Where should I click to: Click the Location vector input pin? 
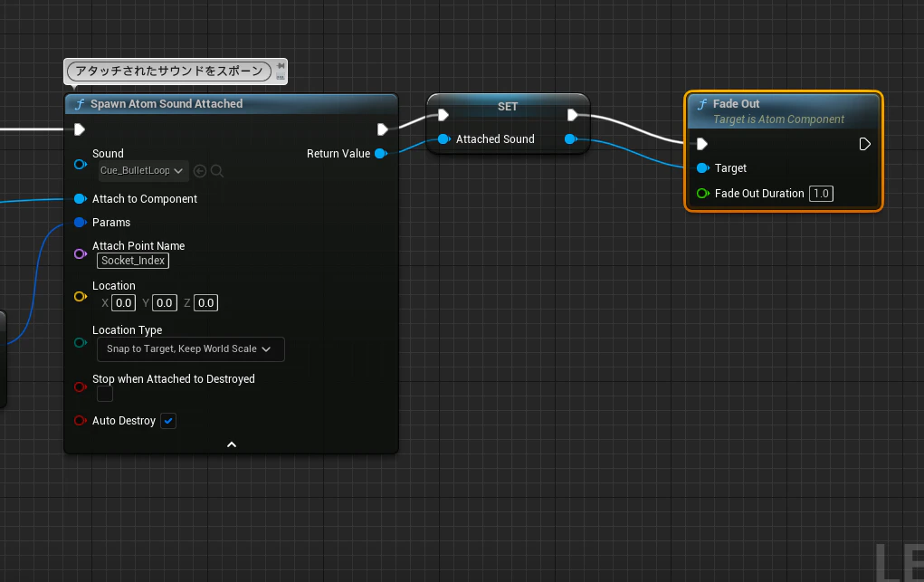81,296
